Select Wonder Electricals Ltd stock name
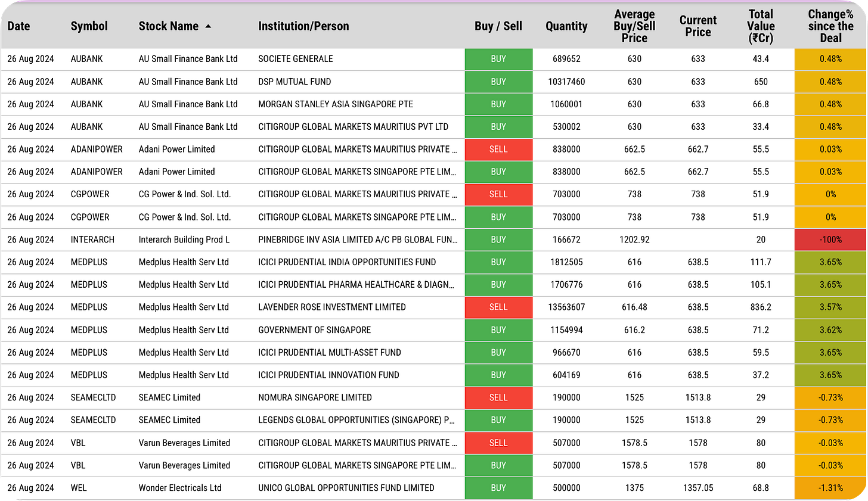 180,488
